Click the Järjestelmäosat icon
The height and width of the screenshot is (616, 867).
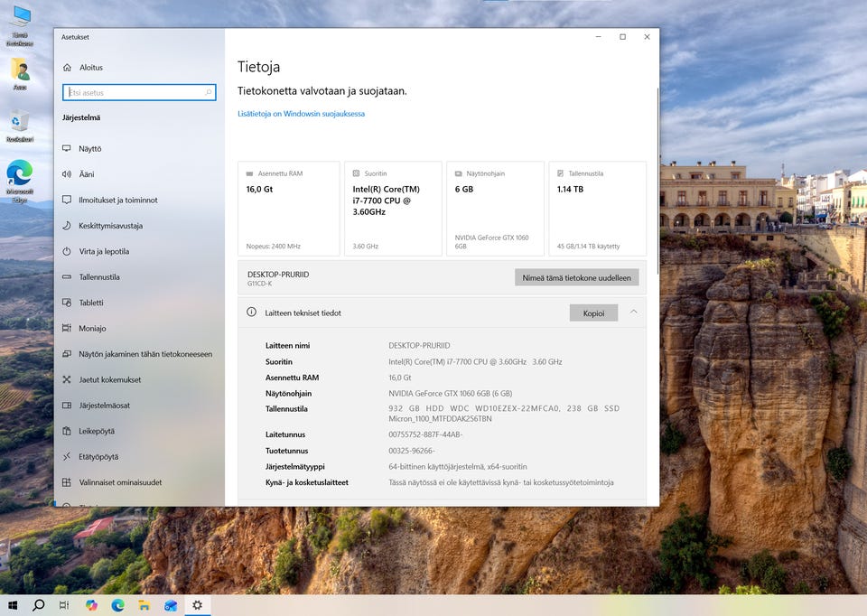click(67, 406)
